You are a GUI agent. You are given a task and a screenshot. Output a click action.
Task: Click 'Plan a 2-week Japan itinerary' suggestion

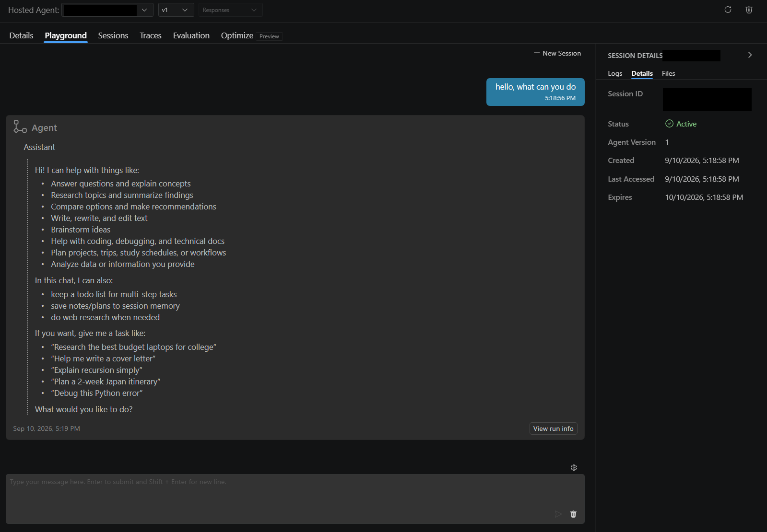click(106, 382)
